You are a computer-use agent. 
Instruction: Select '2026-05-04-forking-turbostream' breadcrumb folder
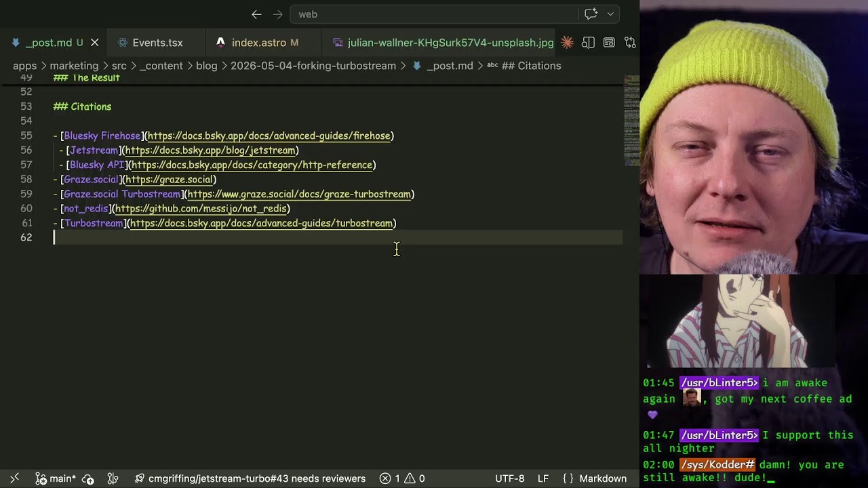[313, 66]
